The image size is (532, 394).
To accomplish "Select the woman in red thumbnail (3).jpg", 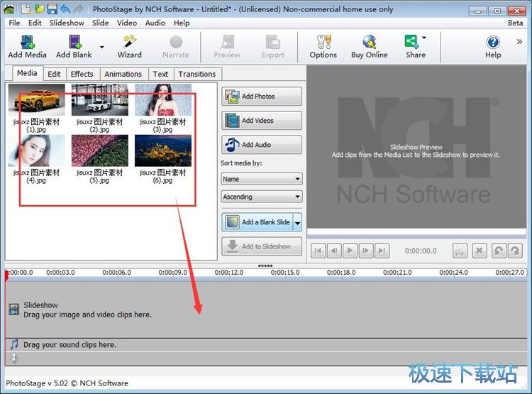I will click(163, 100).
